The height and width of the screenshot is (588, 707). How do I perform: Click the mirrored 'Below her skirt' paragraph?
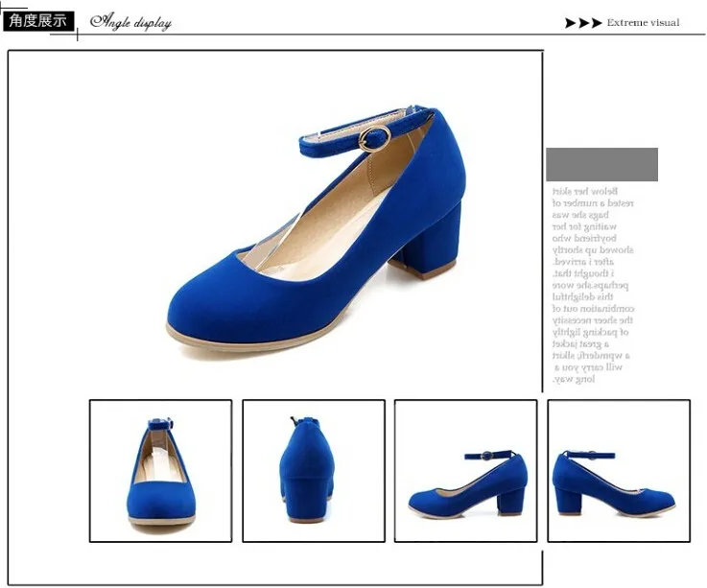[593, 285]
